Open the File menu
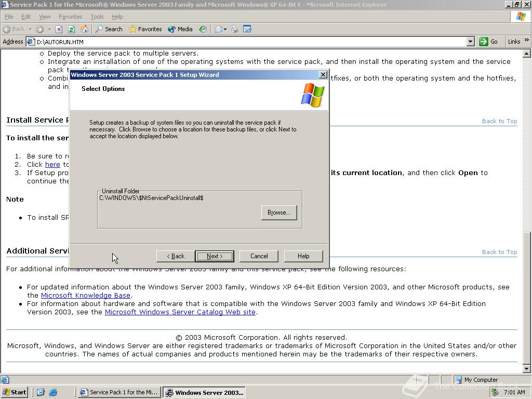Viewport: 532px width, 399px height. 9,17
